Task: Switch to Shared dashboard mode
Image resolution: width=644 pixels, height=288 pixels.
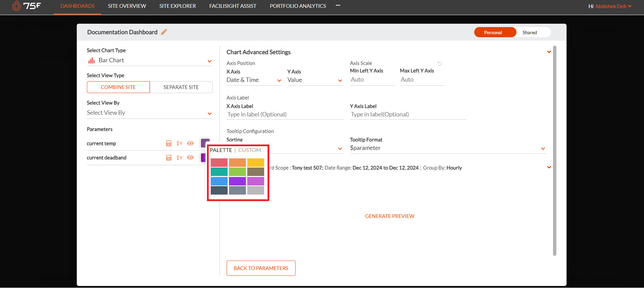Action: (530, 32)
